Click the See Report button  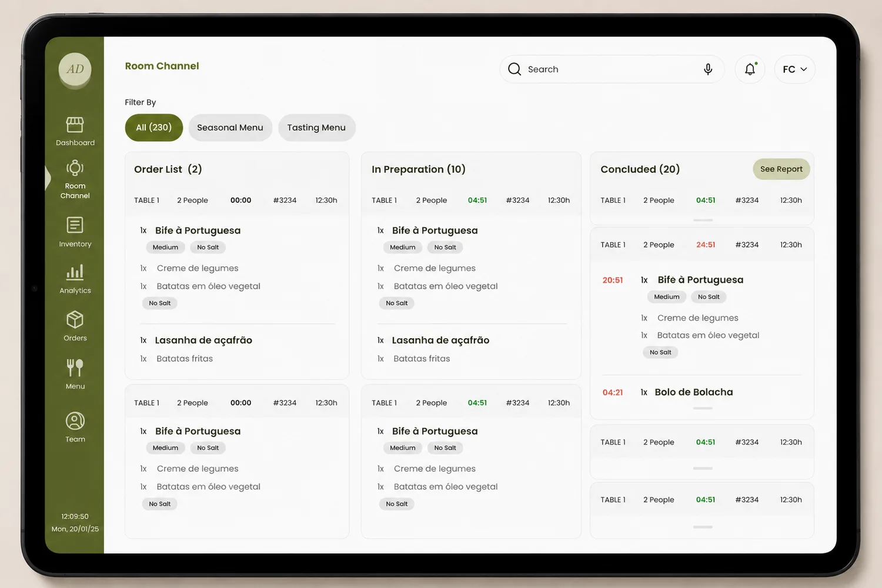coord(781,169)
